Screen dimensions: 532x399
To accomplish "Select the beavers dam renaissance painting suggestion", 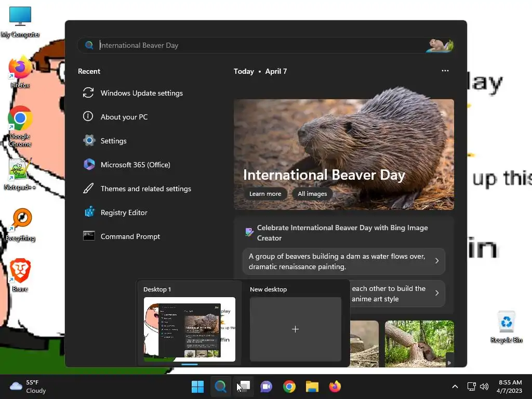I will pyautogui.click(x=344, y=261).
